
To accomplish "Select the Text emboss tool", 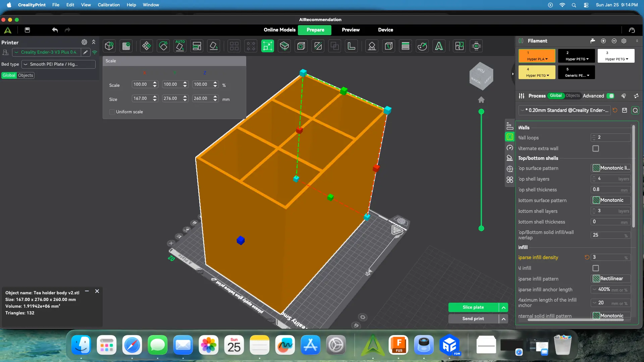I will pos(439,46).
